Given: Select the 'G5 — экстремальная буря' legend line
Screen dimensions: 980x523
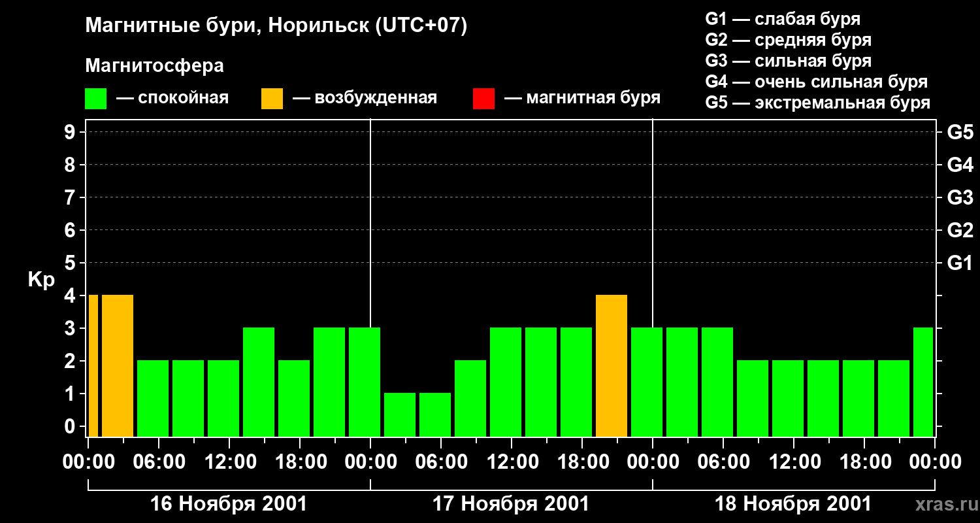Looking at the screenshot, I should tap(818, 103).
